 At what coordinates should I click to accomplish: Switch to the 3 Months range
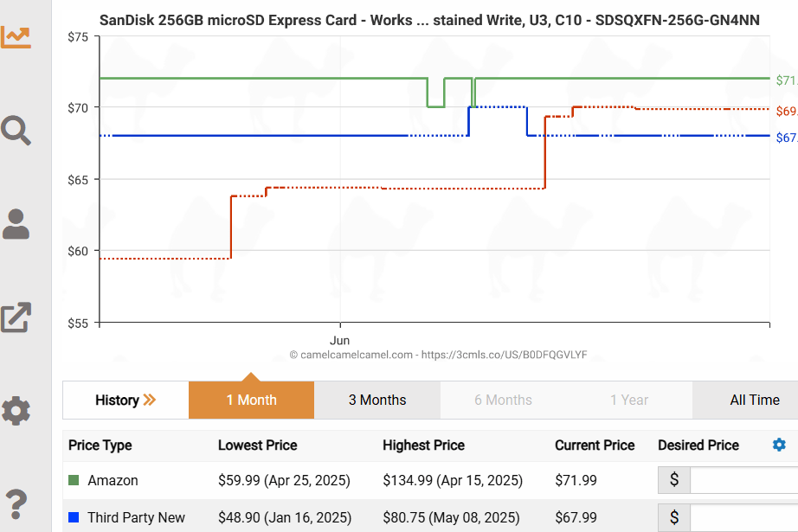coord(377,401)
